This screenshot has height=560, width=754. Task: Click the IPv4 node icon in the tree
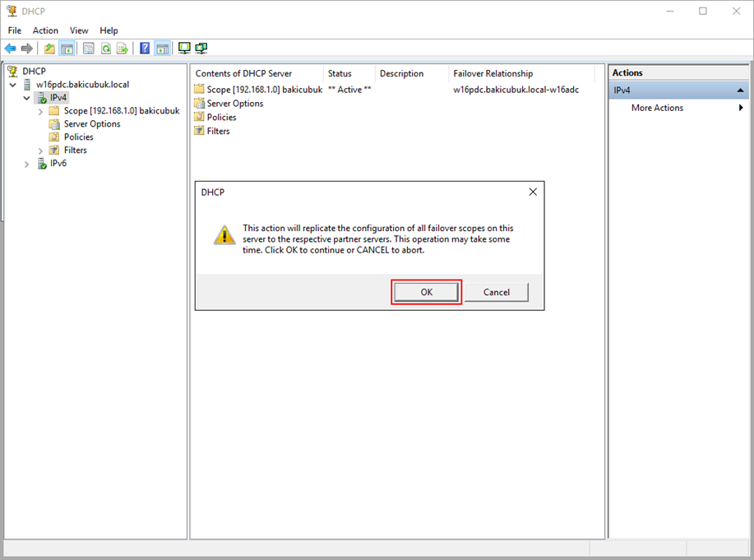[x=42, y=98]
